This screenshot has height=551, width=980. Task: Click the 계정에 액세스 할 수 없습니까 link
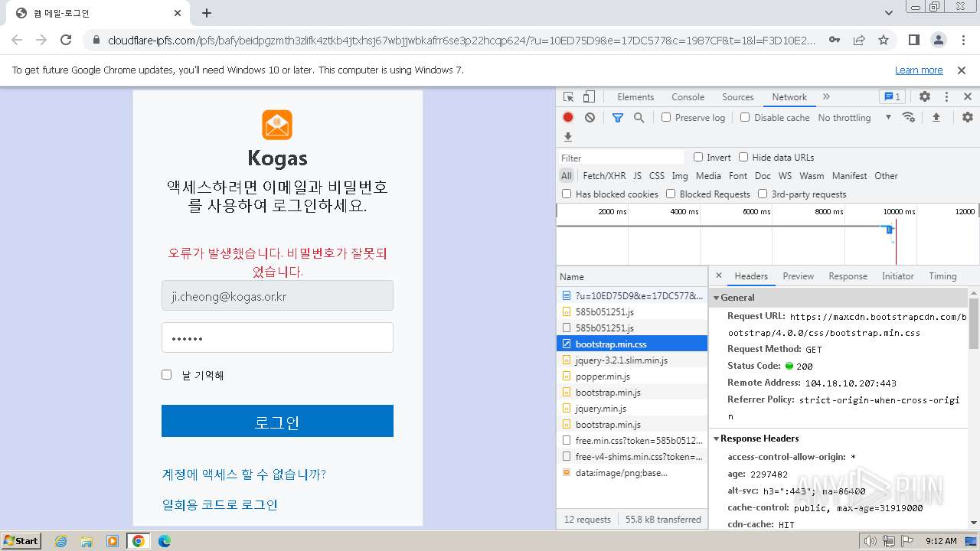[x=243, y=474]
